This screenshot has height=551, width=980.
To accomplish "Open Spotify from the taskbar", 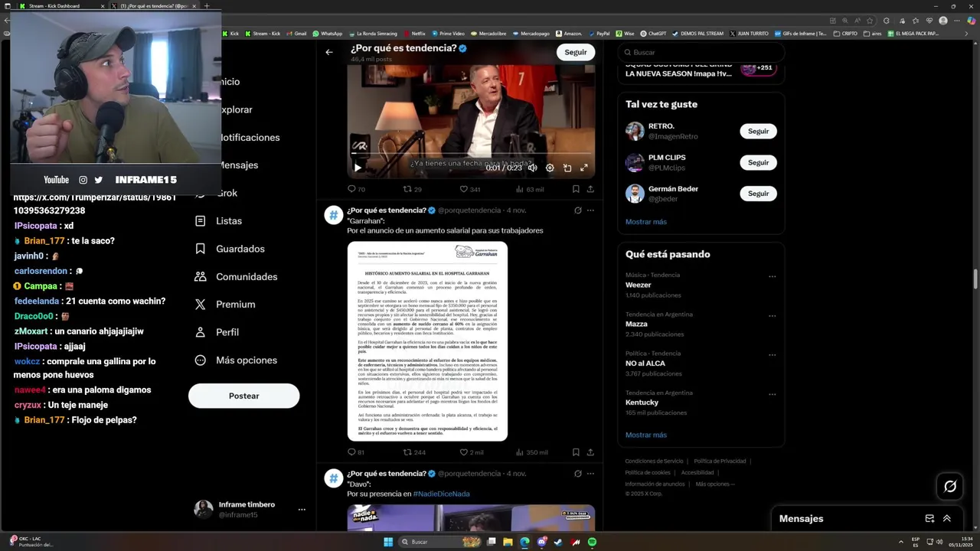I will [x=592, y=542].
